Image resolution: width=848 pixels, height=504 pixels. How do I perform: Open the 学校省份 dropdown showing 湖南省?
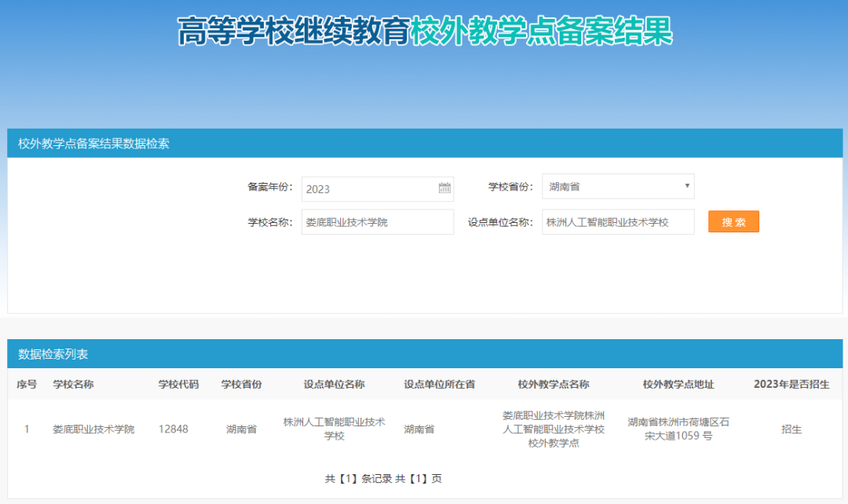tap(618, 187)
